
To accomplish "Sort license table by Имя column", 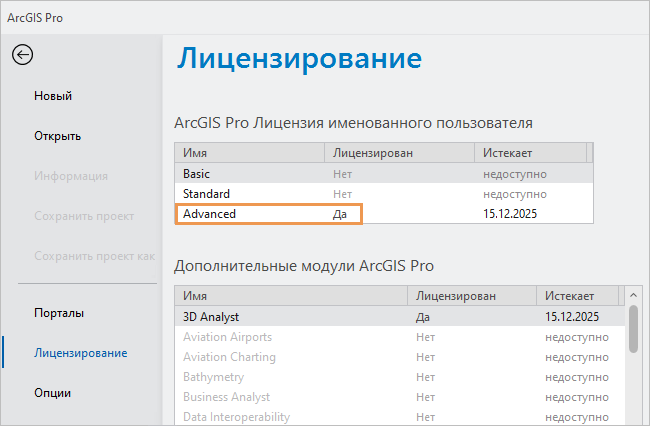I will [x=249, y=153].
